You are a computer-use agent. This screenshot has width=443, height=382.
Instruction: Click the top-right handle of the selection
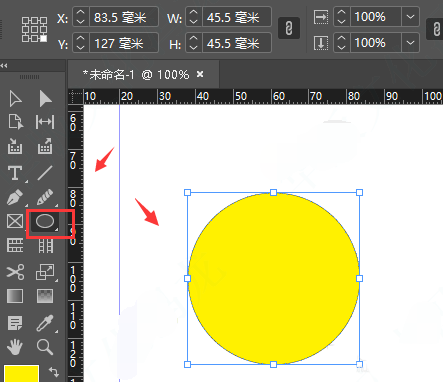point(359,192)
